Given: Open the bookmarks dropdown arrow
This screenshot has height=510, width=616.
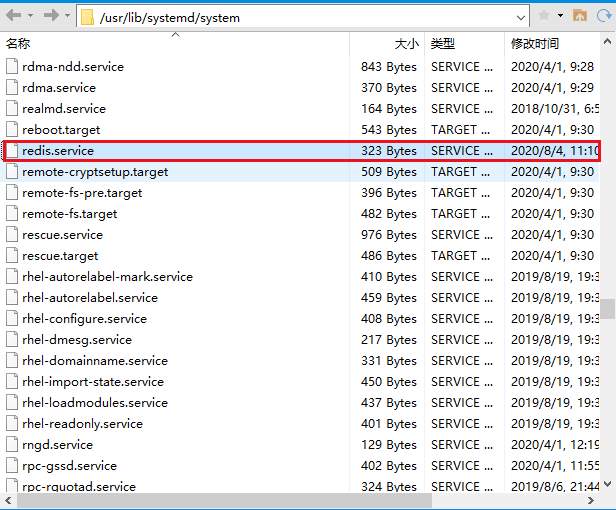Looking at the screenshot, I should pyautogui.click(x=561, y=16).
